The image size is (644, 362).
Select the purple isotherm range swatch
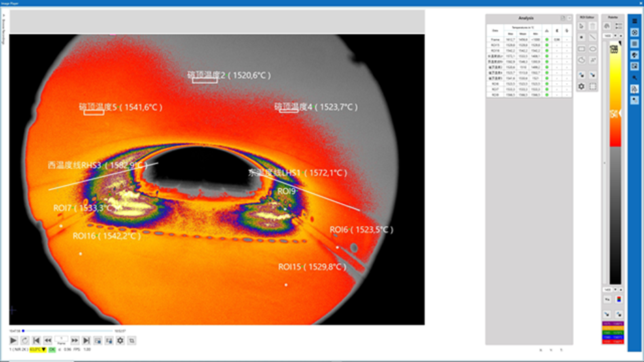pos(613,324)
